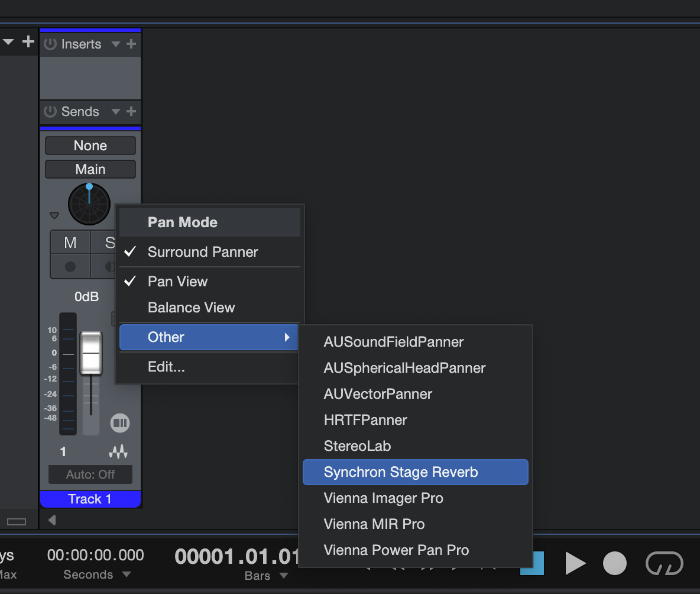The image size is (700, 594).
Task: Arm Track 1 with the record enable dot
Action: (70, 267)
